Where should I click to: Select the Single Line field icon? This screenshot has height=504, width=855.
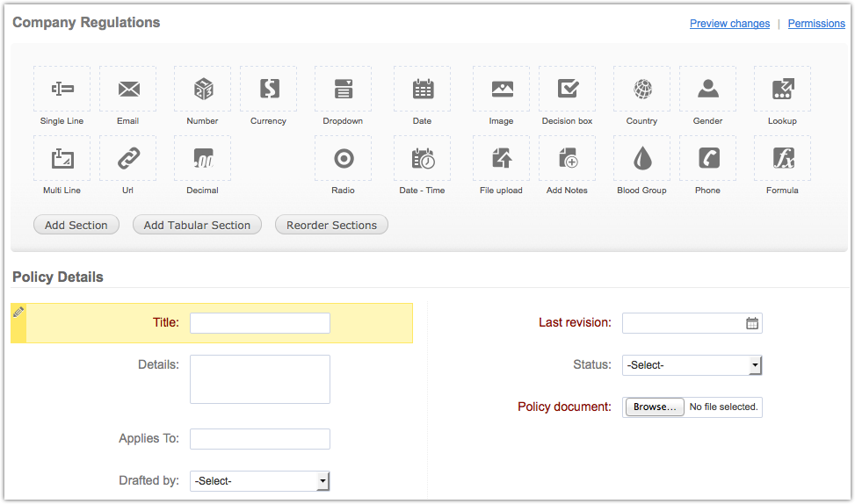point(62,89)
